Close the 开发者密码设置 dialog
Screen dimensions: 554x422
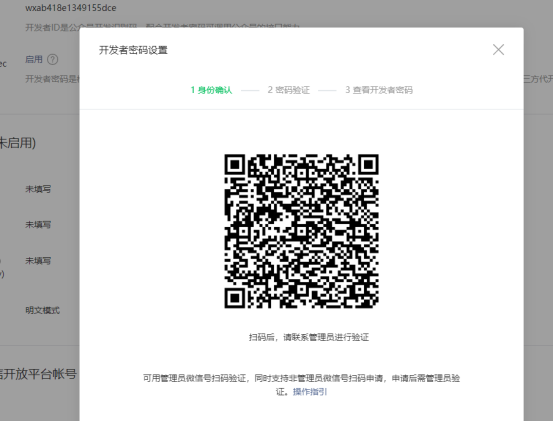(x=498, y=50)
